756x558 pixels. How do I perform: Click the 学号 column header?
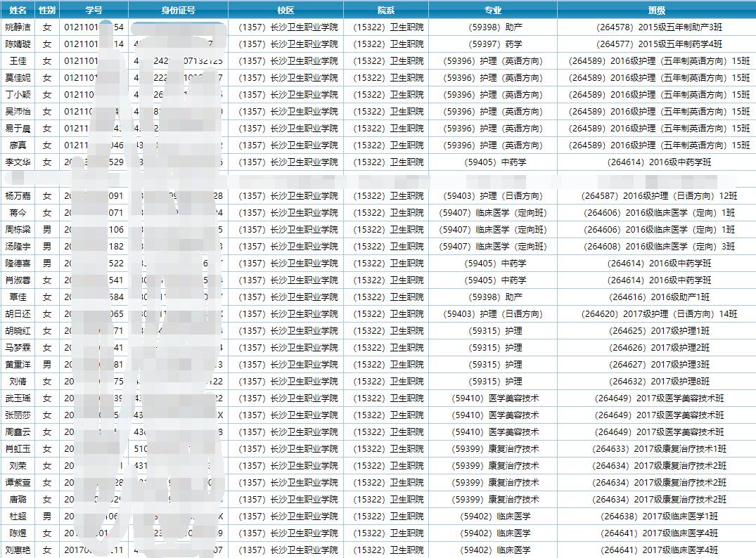[x=94, y=10]
